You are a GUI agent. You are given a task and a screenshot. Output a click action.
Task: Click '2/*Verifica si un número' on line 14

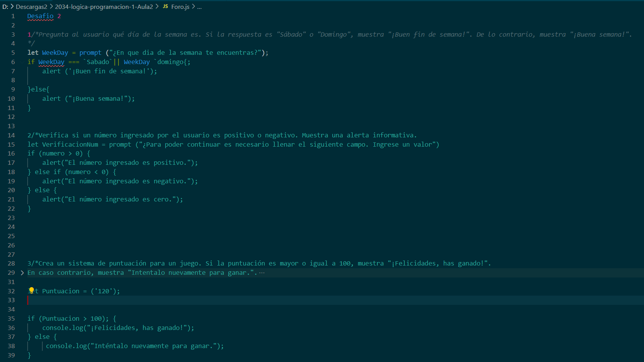point(72,135)
